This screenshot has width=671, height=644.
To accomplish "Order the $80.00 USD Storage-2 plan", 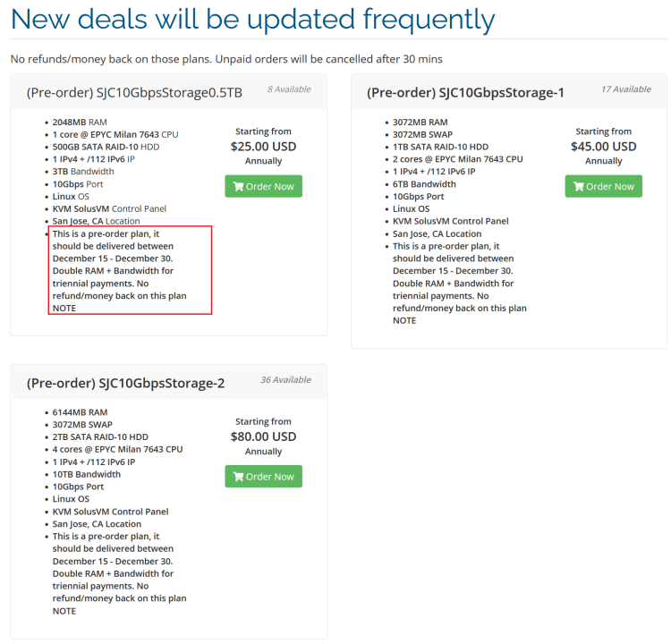I will pyautogui.click(x=263, y=476).
